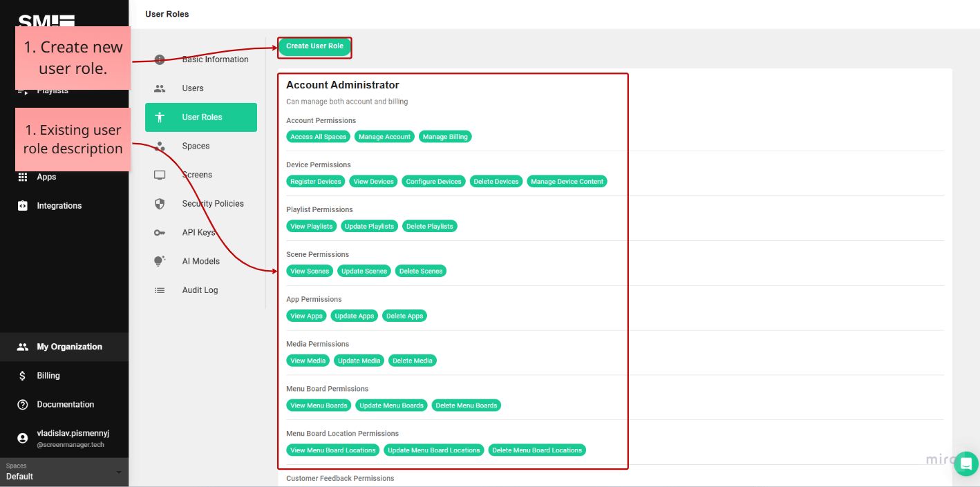The image size is (980, 487).
Task: Select the Audit Log list icon
Action: (160, 289)
